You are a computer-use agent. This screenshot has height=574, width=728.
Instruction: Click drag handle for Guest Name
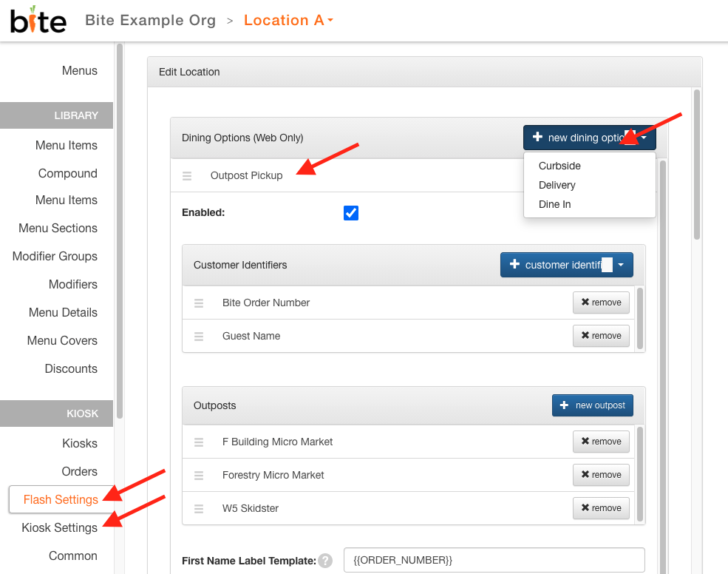click(199, 337)
